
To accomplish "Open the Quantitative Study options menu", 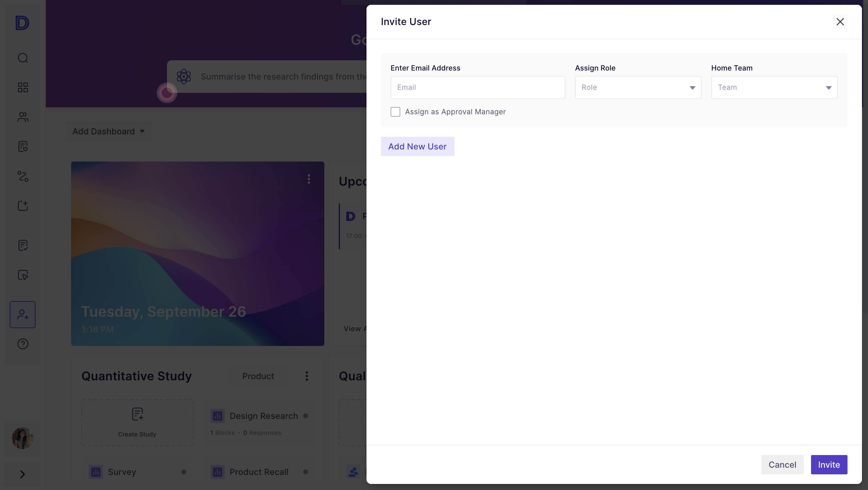I will (307, 376).
